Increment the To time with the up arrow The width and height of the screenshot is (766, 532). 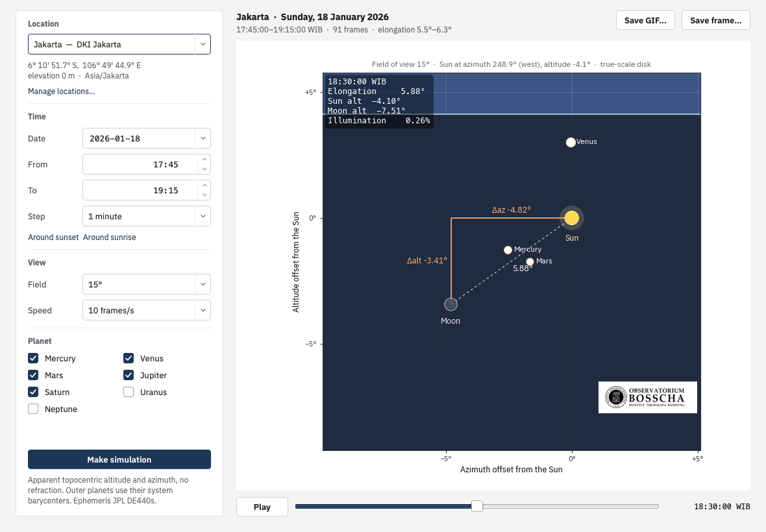point(204,186)
